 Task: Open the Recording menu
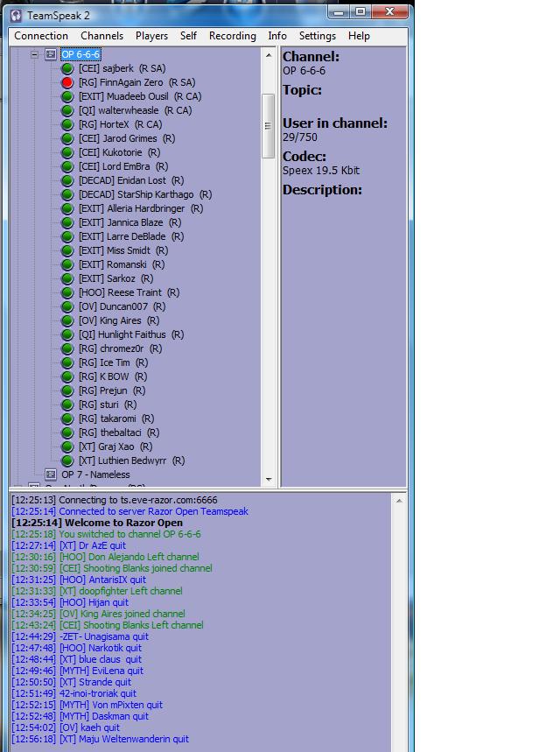point(233,36)
